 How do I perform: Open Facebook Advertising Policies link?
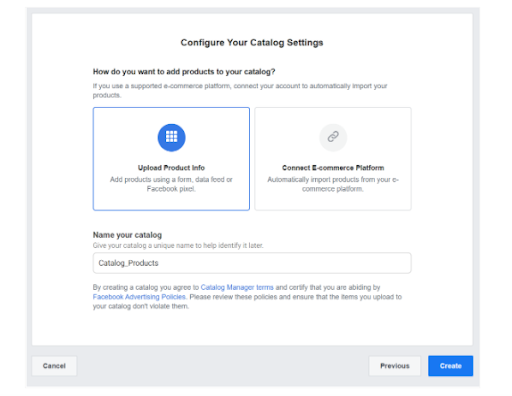coord(139,297)
